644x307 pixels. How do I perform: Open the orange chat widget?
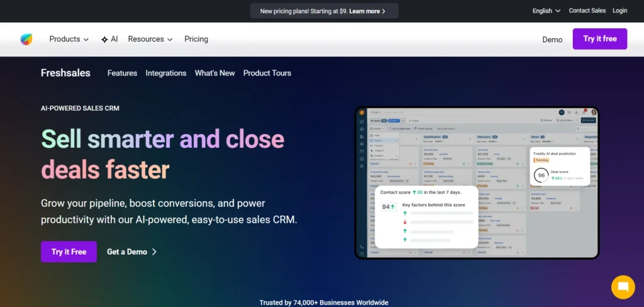pos(623,287)
